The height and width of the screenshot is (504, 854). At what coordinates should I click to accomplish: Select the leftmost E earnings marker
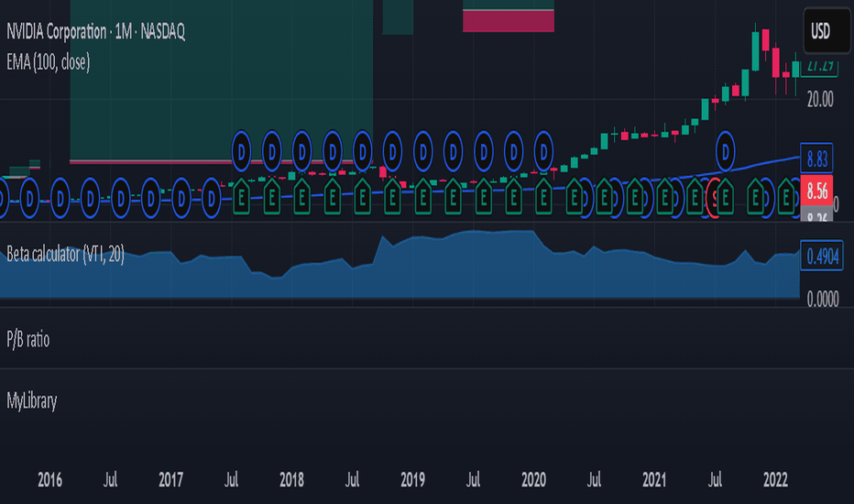point(241,198)
